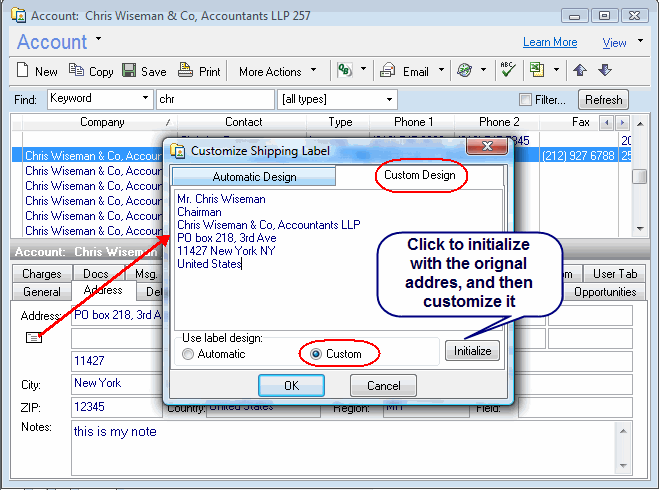Enable the Filter checkbox

click(x=525, y=100)
